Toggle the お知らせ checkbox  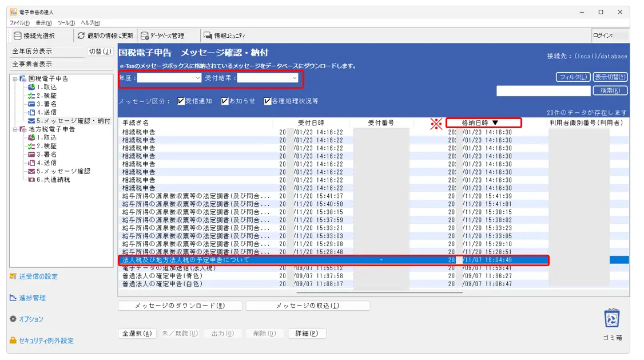[225, 101]
